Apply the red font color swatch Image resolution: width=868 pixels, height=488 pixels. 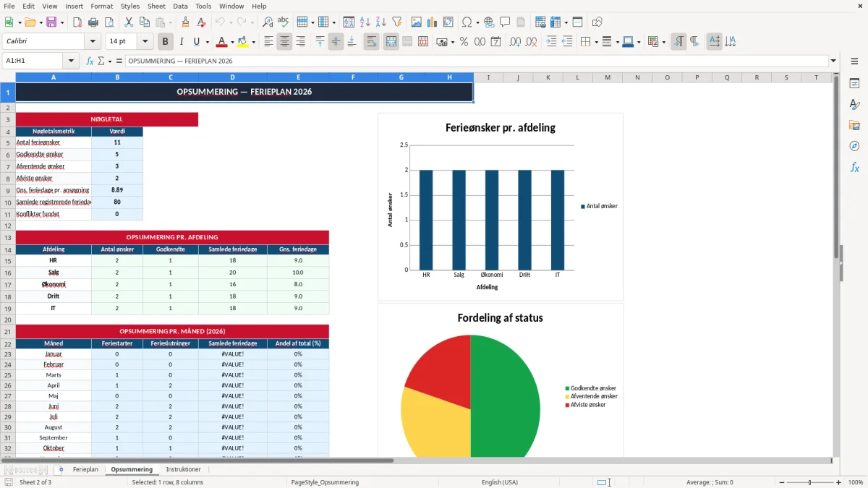222,42
